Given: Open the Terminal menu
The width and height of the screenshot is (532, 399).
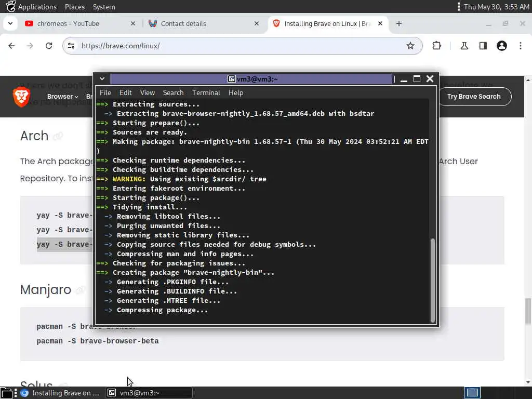Looking at the screenshot, I should click(x=206, y=92).
